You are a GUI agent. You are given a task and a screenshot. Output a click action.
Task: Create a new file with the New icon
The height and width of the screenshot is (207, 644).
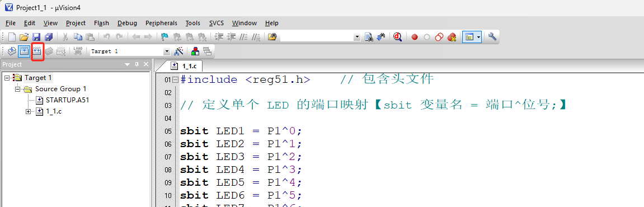pyautogui.click(x=12, y=37)
